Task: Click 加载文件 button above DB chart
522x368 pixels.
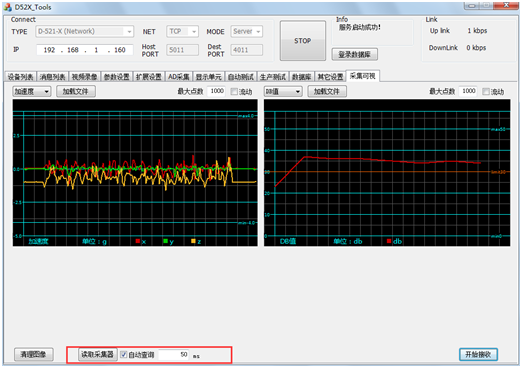Action: (327, 91)
